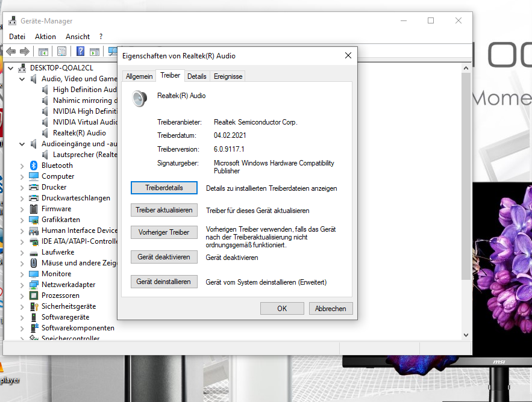Switch to the Details tab

197,76
